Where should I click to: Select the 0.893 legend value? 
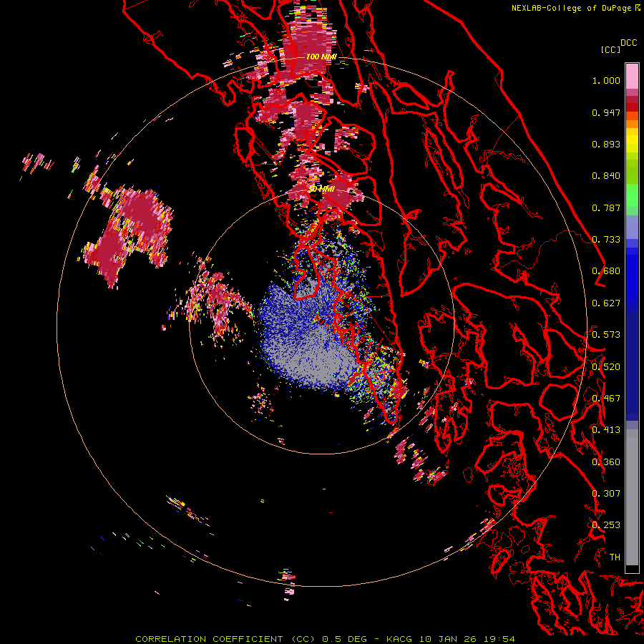(606, 144)
